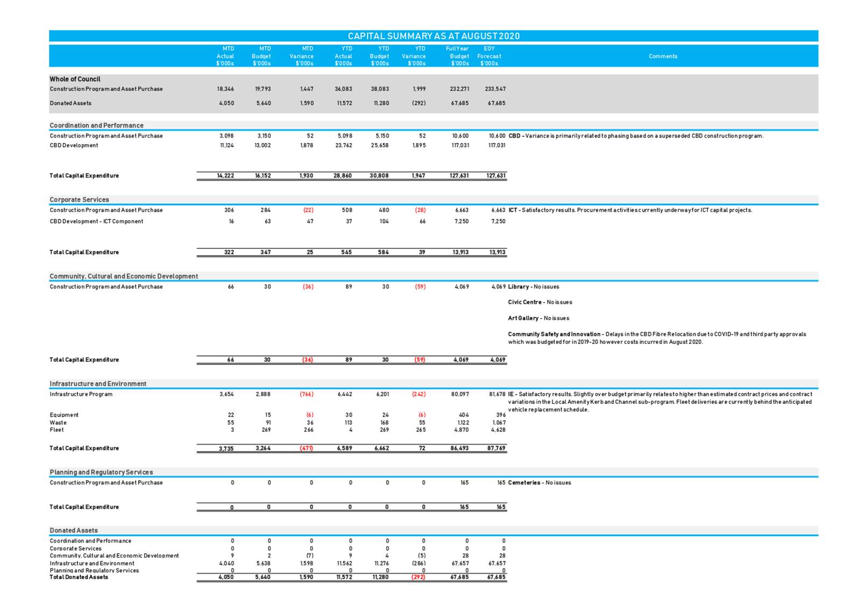
Task: Select the Cemeteries - No issues comment
Action: click(539, 483)
